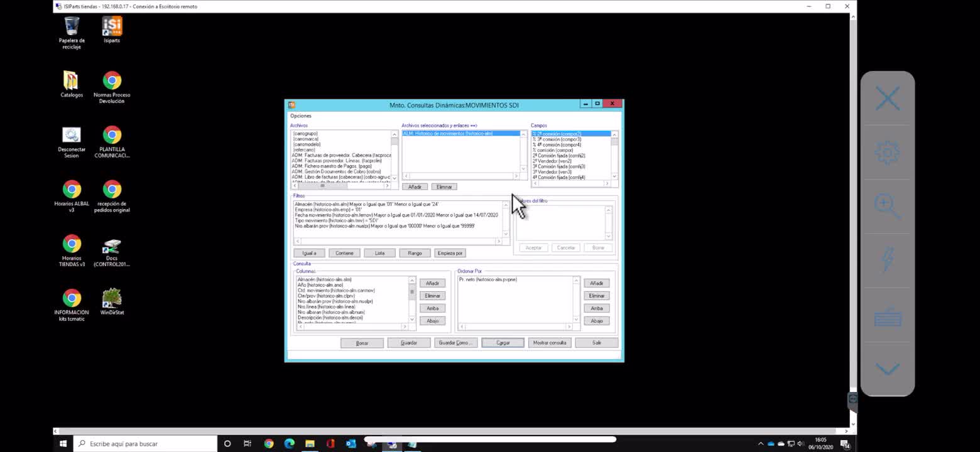980x452 pixels.
Task: Open Horarios TIENDAS v3 shortcut
Action: [72, 251]
